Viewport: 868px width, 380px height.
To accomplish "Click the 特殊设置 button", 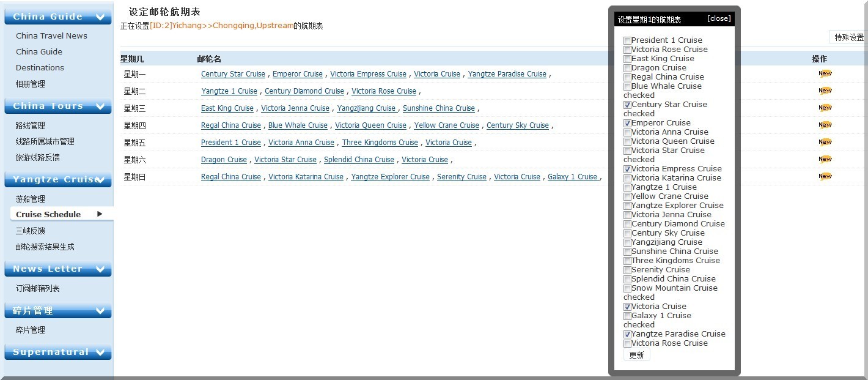I will tap(849, 37).
